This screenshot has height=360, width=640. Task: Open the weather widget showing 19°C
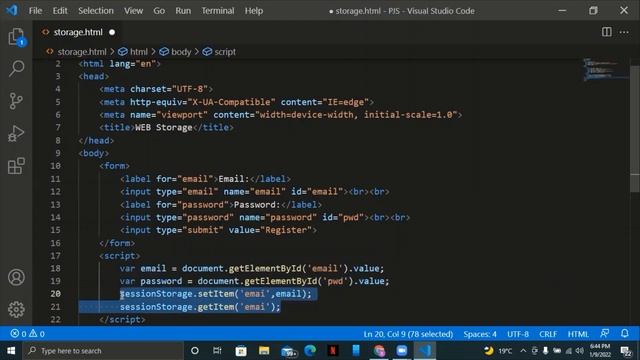(498, 351)
